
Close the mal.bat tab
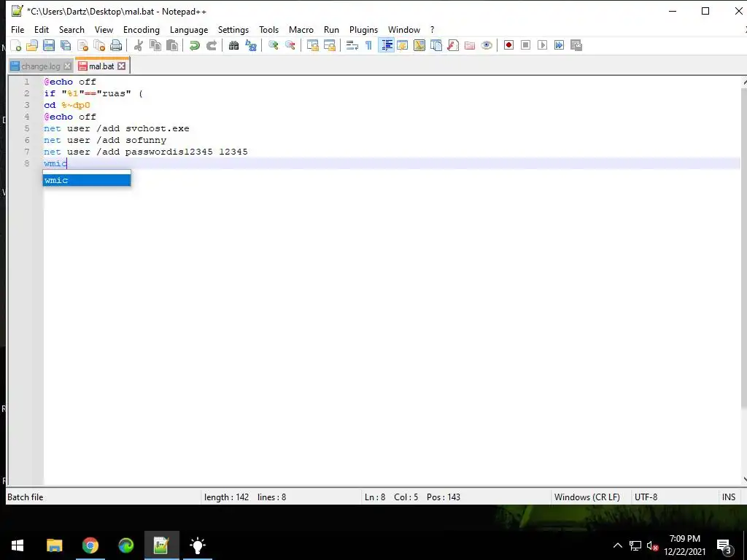(122, 66)
